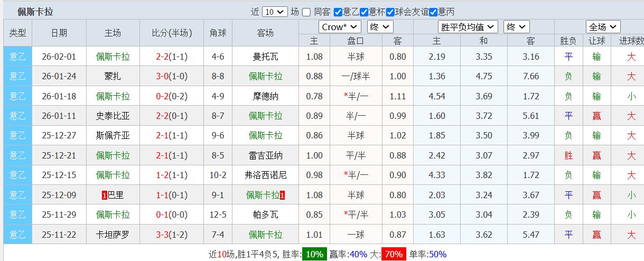Screen dimensions: 644x261
Task: Uncheck the 球会友谊 filter checkbox
Action: point(390,12)
